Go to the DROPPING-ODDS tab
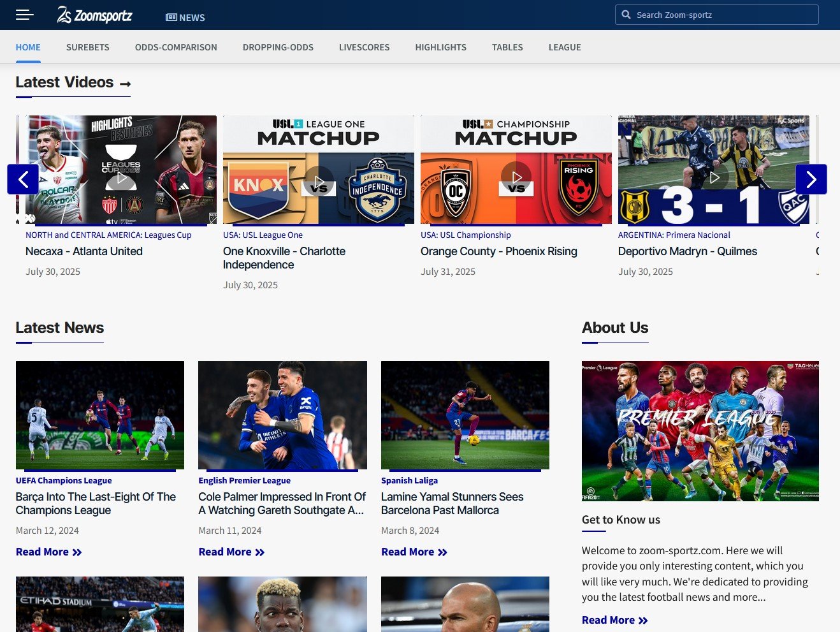The image size is (840, 632). coord(278,47)
